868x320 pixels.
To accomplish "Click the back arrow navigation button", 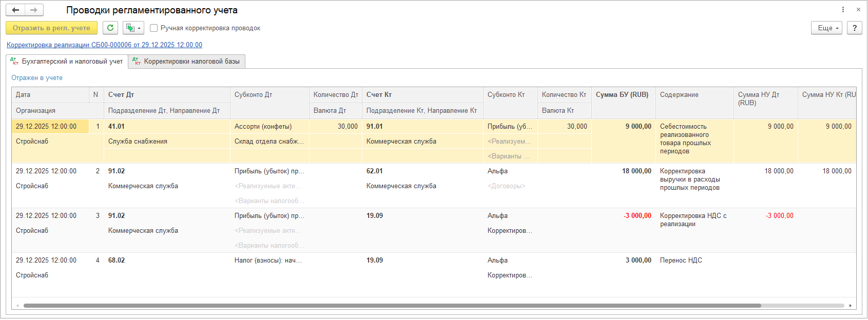I will click(15, 10).
